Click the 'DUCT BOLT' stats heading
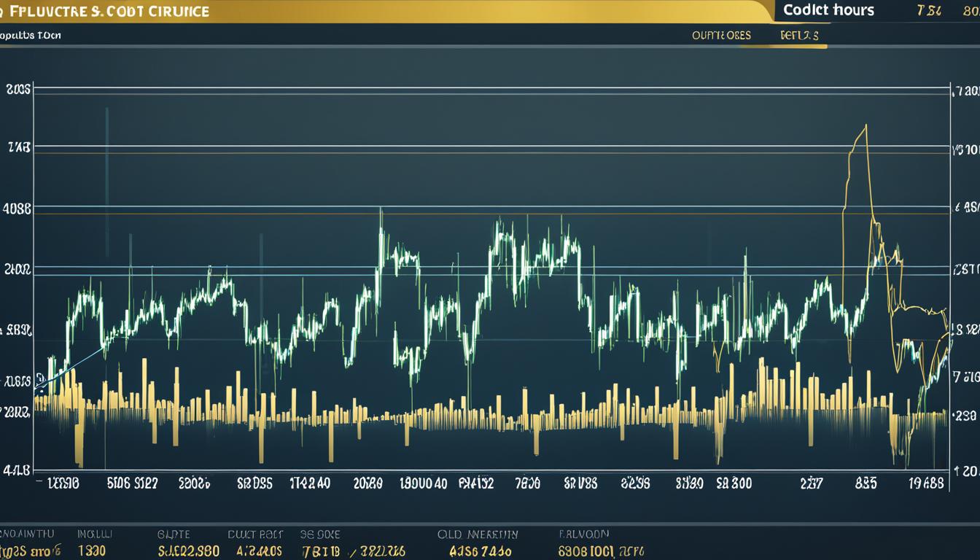 pos(254,534)
